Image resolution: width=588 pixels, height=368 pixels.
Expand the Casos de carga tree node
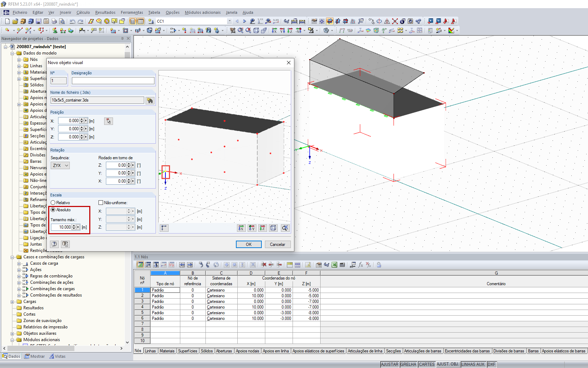click(x=19, y=264)
